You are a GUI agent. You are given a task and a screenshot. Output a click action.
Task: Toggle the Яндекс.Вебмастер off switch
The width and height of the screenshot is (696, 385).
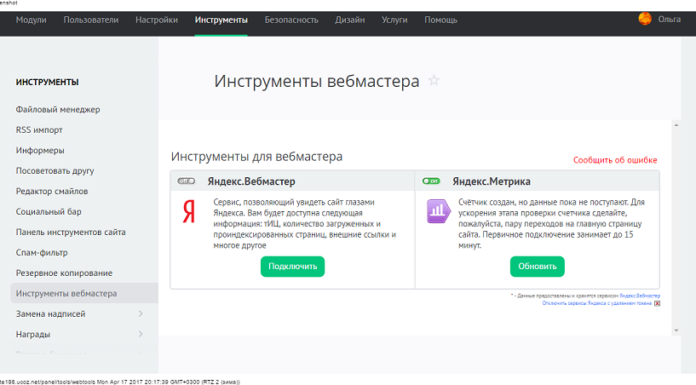point(186,181)
